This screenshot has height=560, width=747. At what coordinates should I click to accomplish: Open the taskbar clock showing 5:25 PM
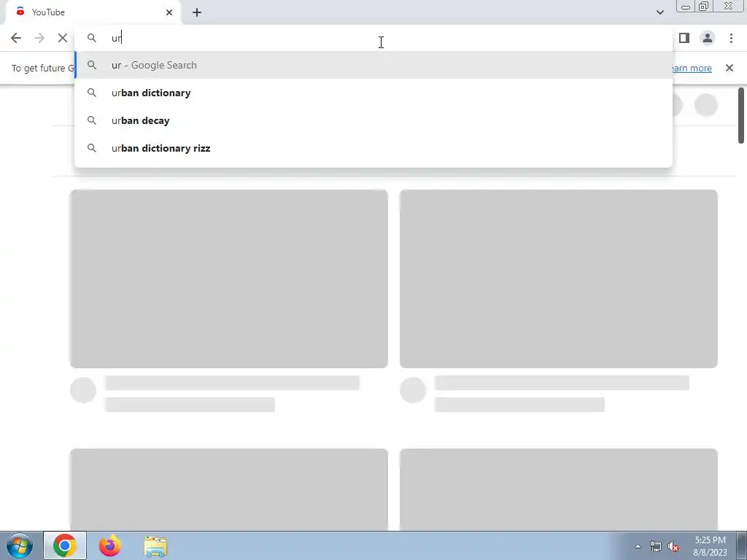[710, 546]
